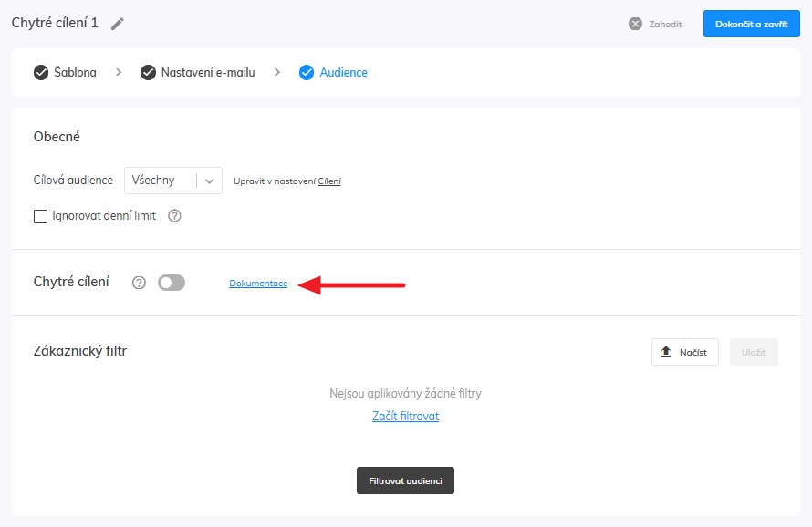Follow the Cílení settings link
This screenshot has height=527, width=812.
(x=329, y=181)
